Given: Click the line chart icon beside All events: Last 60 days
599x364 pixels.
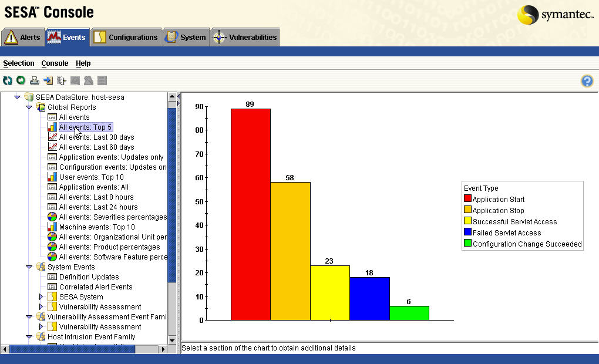Looking at the screenshot, I should [x=52, y=147].
